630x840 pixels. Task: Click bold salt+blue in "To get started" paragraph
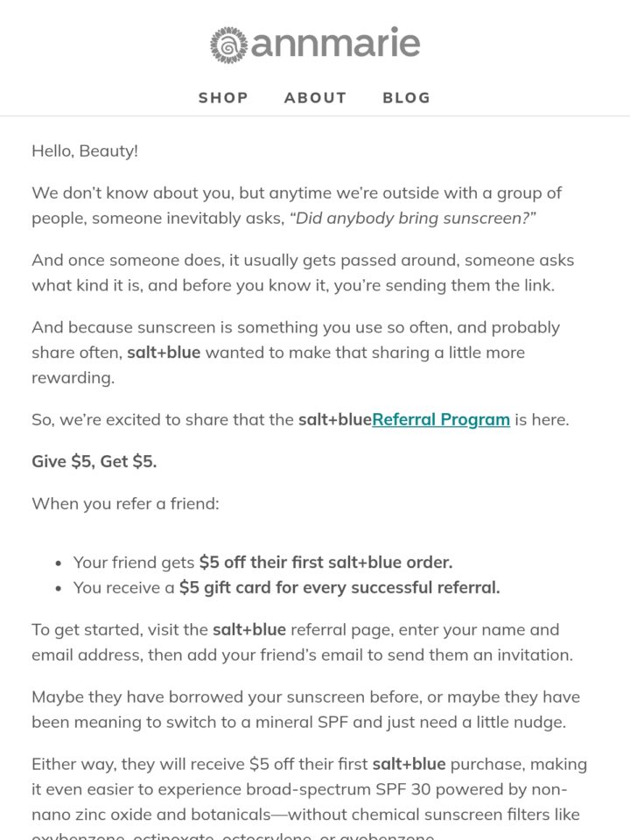[249, 629]
